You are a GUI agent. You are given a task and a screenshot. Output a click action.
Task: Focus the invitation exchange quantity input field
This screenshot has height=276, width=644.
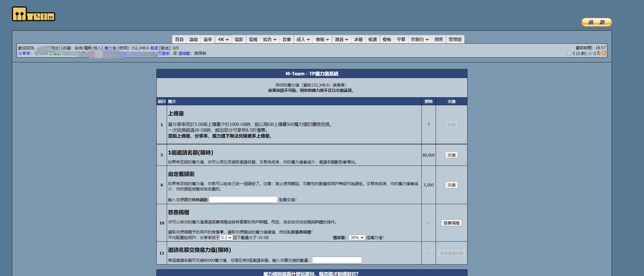337,260
